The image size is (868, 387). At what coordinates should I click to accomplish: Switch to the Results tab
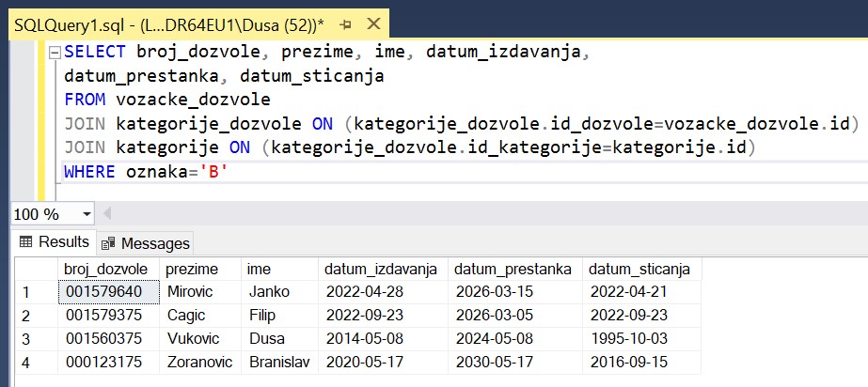click(x=55, y=242)
